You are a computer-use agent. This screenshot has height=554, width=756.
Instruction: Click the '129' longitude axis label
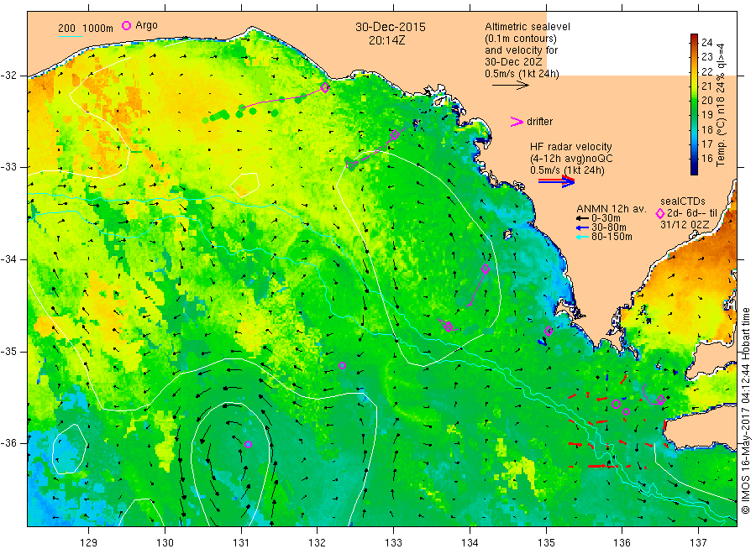click(x=89, y=543)
